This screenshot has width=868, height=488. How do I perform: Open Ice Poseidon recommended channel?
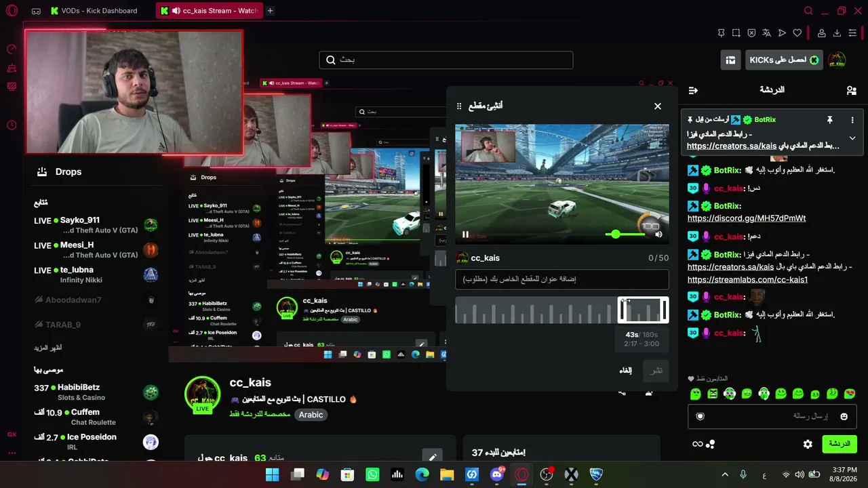tap(96, 442)
